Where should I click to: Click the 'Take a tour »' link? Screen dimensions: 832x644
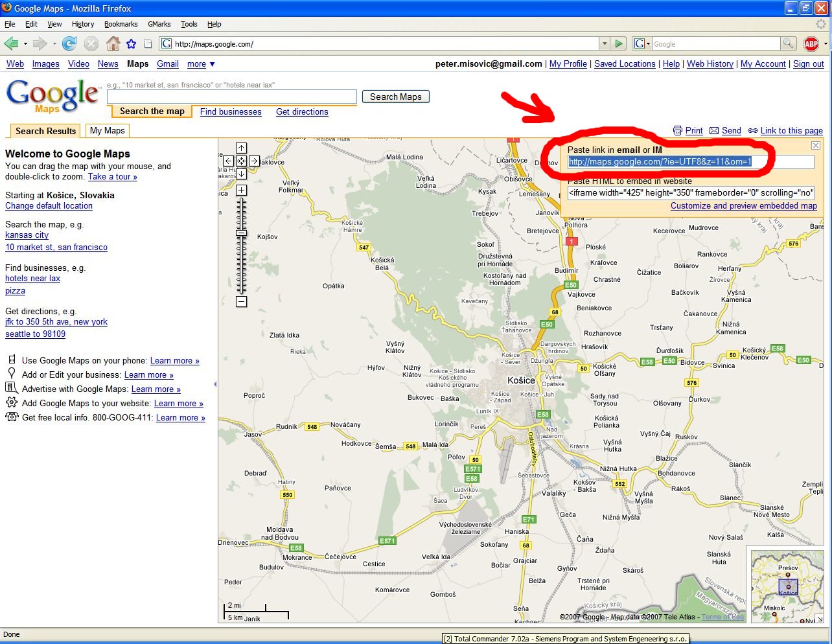(x=113, y=176)
